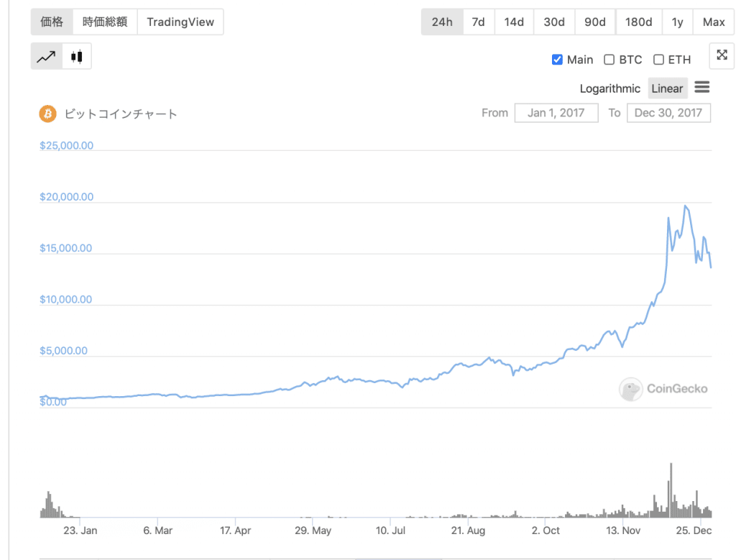Switch to the candlestick chart icon
The width and height of the screenshot is (736, 560).
coord(76,55)
